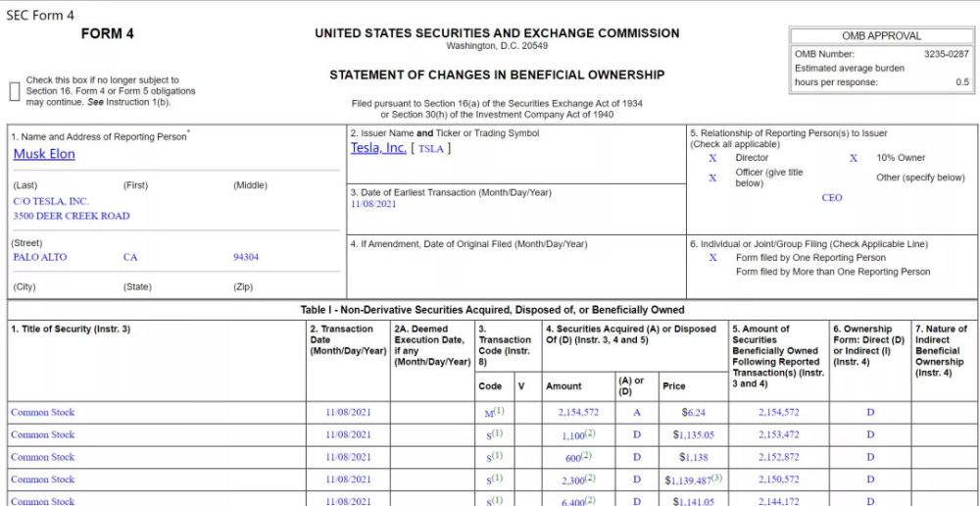Click the C/O TESLA, INC. address line

coord(51,201)
